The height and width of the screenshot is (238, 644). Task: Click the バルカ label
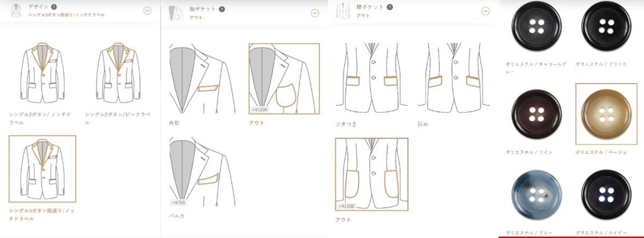[x=177, y=215]
